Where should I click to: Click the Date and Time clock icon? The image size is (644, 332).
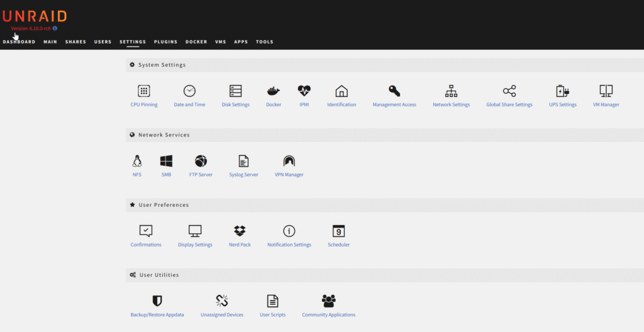click(x=189, y=91)
